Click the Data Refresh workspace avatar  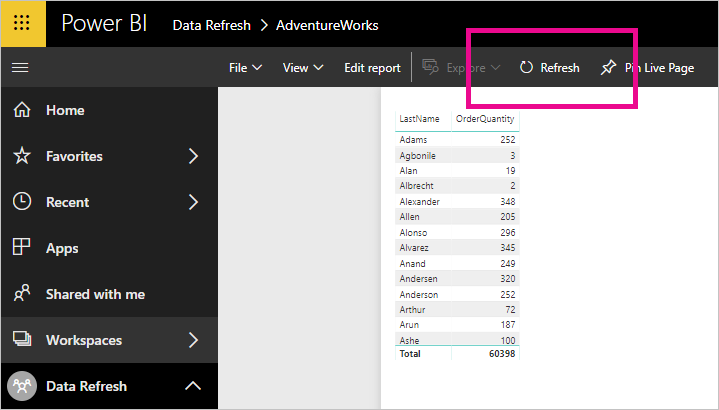tap(22, 386)
